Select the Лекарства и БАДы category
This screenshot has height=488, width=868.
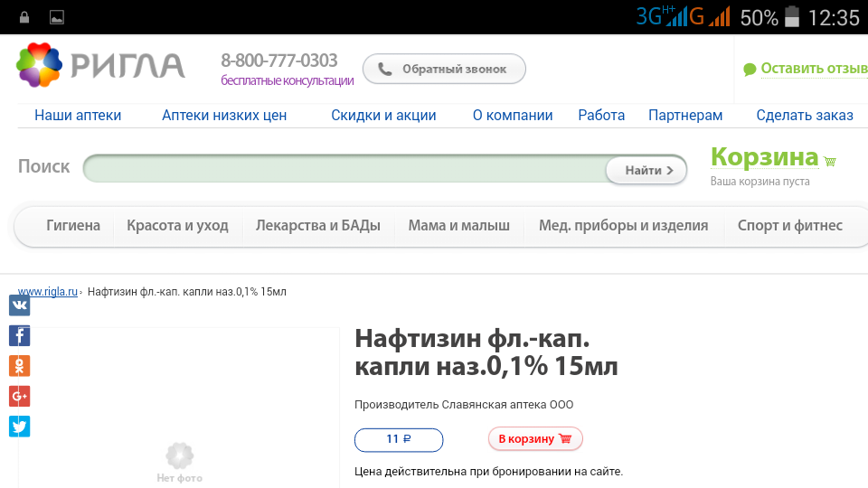(x=317, y=226)
